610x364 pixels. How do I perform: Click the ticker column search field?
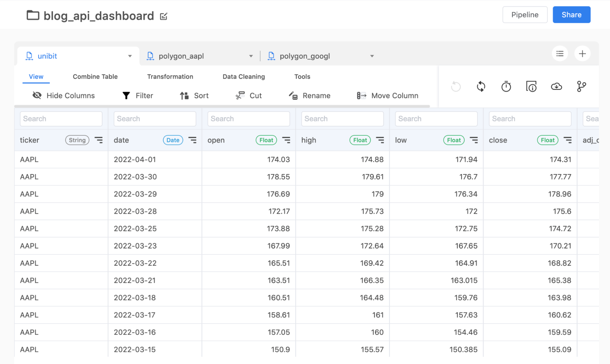tap(61, 119)
